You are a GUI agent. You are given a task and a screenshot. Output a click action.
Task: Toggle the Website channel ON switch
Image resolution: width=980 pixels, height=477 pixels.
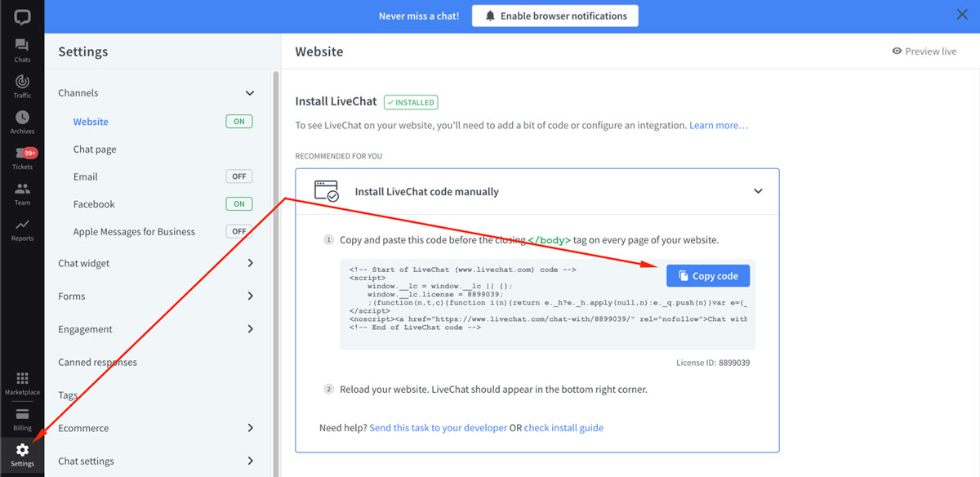coord(239,122)
